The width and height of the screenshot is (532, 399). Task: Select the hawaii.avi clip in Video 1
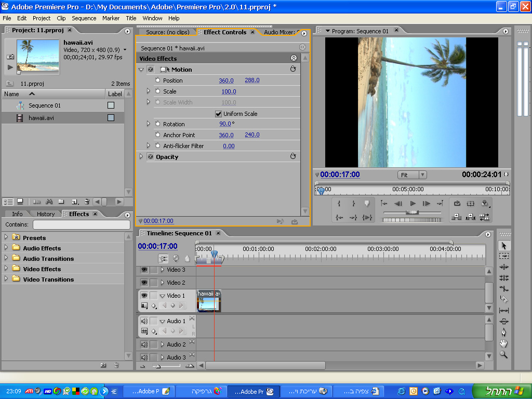point(209,302)
